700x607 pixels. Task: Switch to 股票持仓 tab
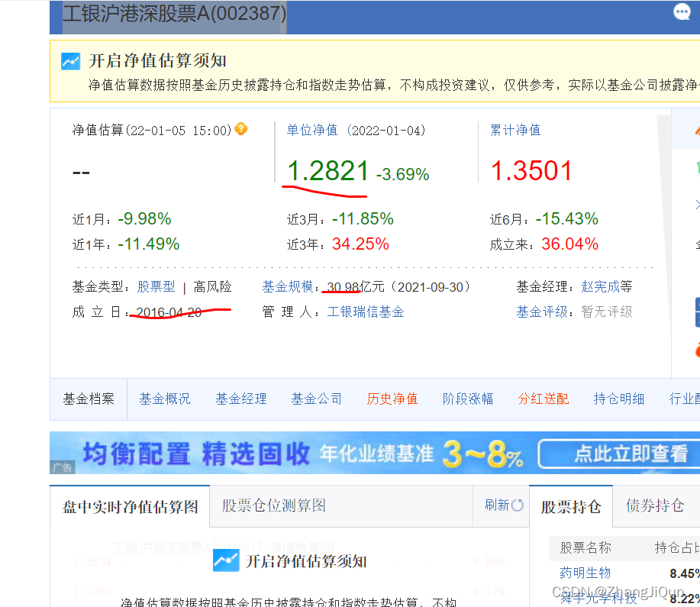pos(571,507)
